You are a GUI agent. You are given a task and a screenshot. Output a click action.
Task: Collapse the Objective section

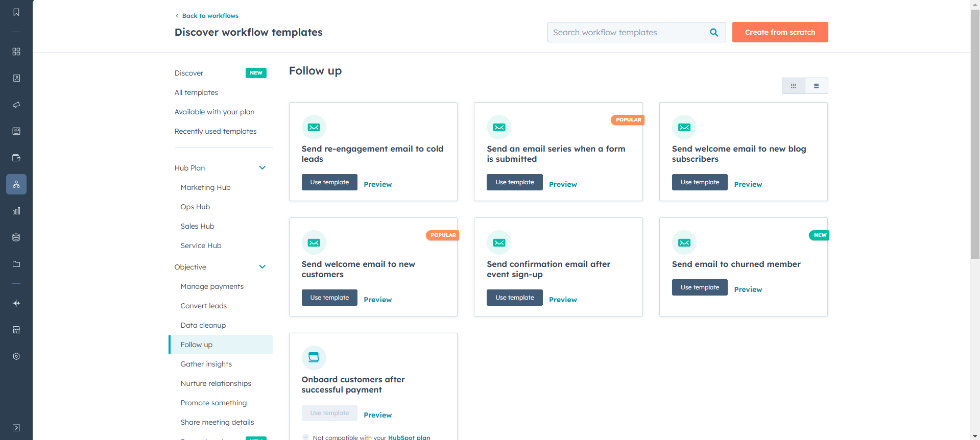click(x=262, y=267)
